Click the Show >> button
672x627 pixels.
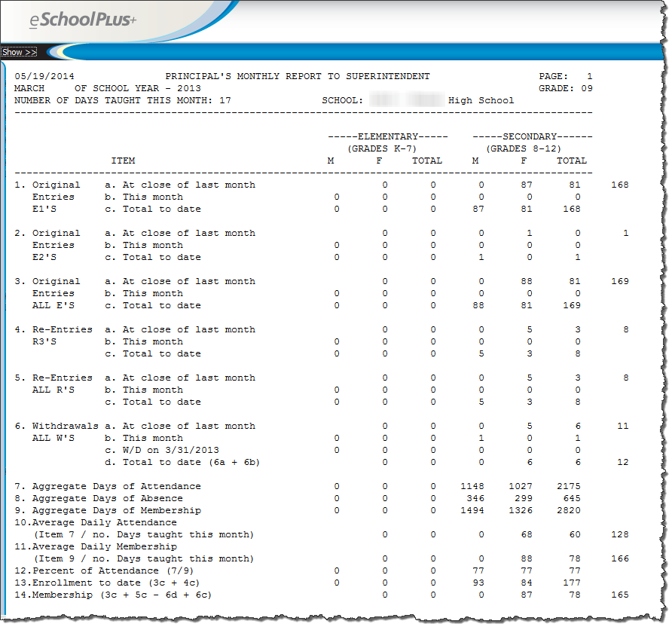click(x=19, y=52)
